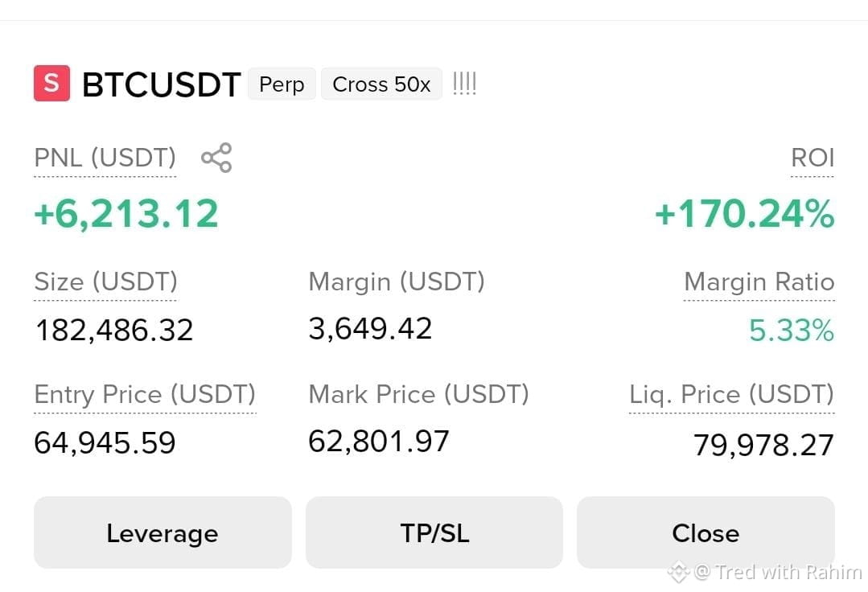Open the BTCUSDT symbol title
The width and height of the screenshot is (868, 592).
pos(162,84)
